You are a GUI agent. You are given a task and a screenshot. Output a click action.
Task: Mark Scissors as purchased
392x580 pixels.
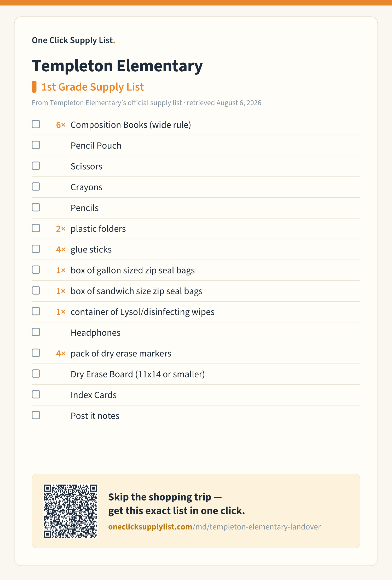click(x=36, y=166)
